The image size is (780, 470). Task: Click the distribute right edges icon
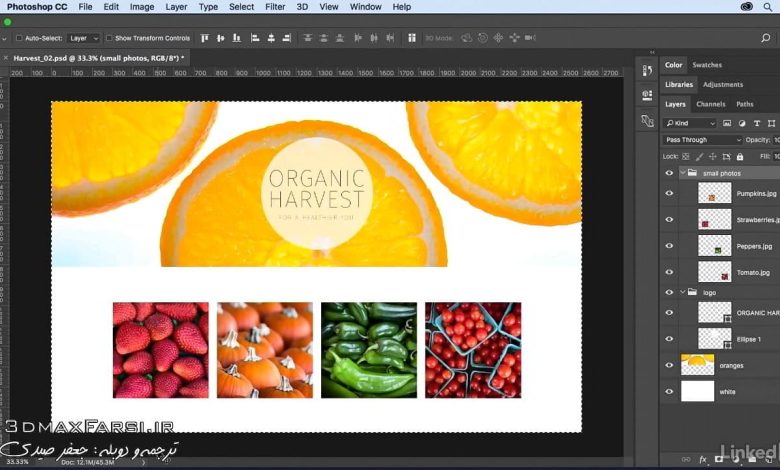click(390, 38)
